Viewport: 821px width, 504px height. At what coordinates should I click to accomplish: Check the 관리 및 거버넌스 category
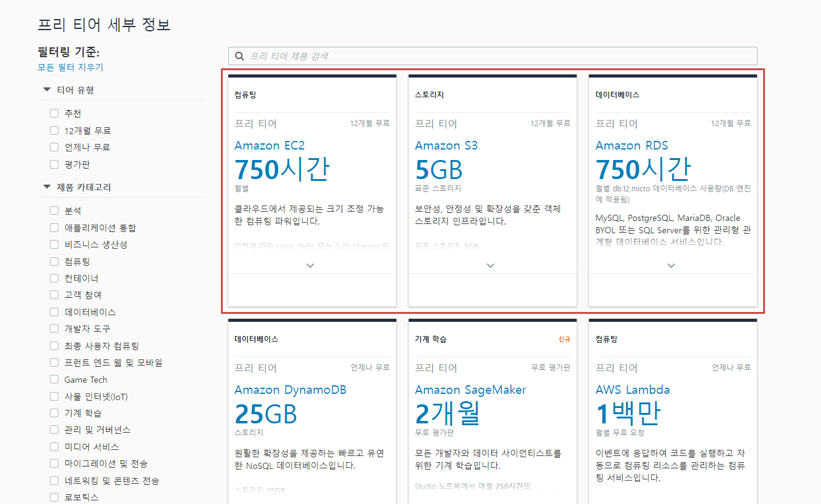(x=54, y=430)
